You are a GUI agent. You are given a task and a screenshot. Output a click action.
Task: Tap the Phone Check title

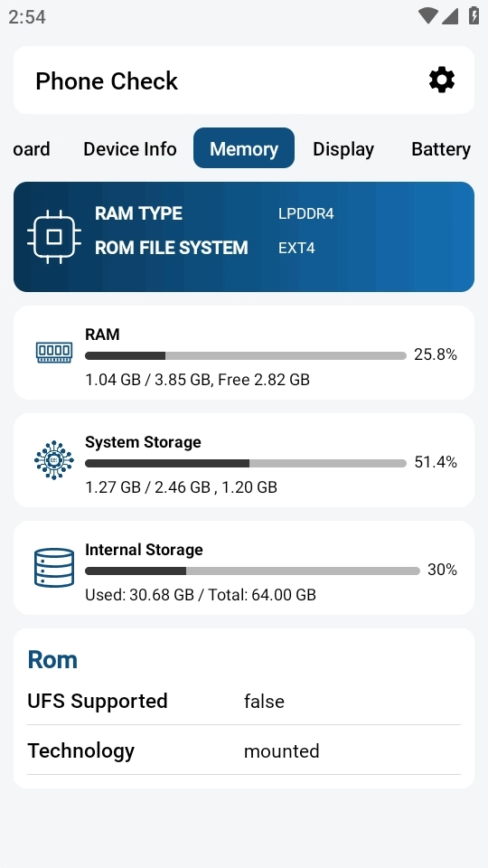pos(107,80)
